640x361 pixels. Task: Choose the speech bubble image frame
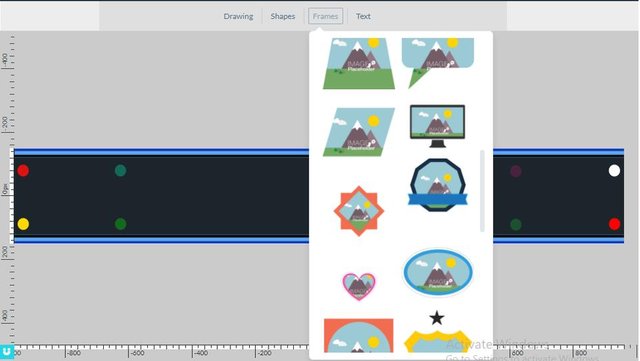pyautogui.click(x=438, y=62)
